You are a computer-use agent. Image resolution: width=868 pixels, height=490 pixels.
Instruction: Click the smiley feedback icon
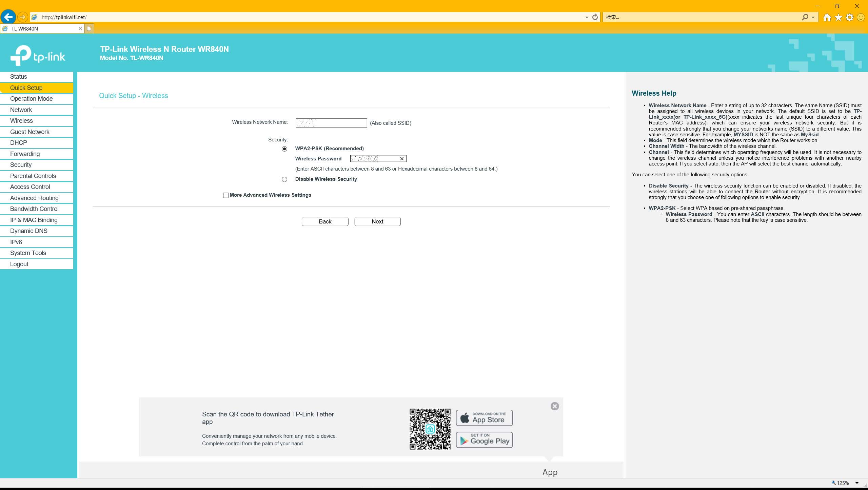coord(861,17)
